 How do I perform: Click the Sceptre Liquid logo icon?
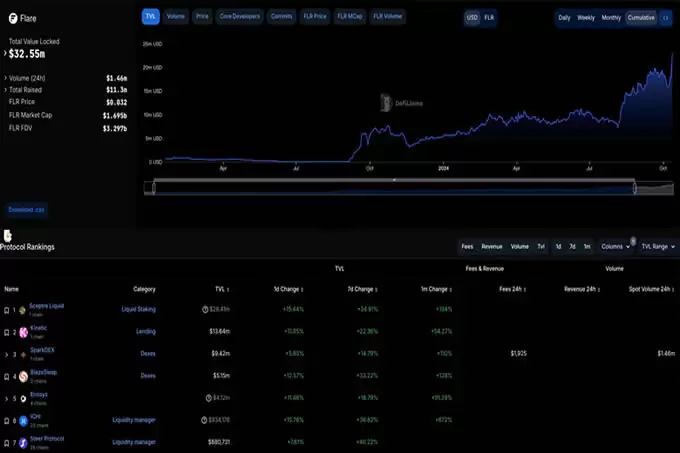tap(23, 310)
